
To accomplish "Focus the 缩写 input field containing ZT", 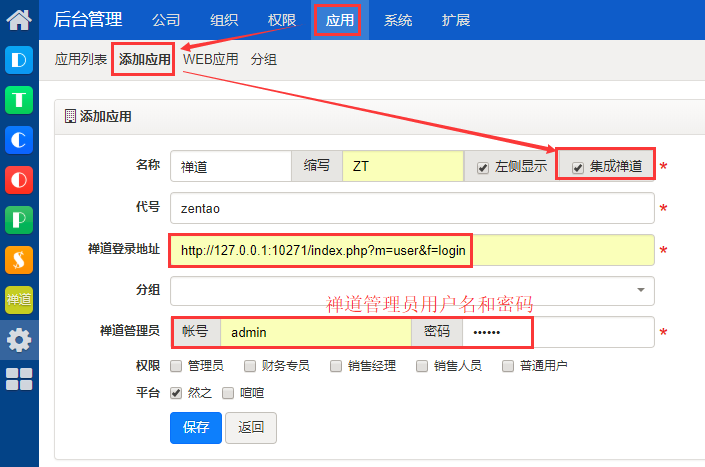I will point(403,166).
